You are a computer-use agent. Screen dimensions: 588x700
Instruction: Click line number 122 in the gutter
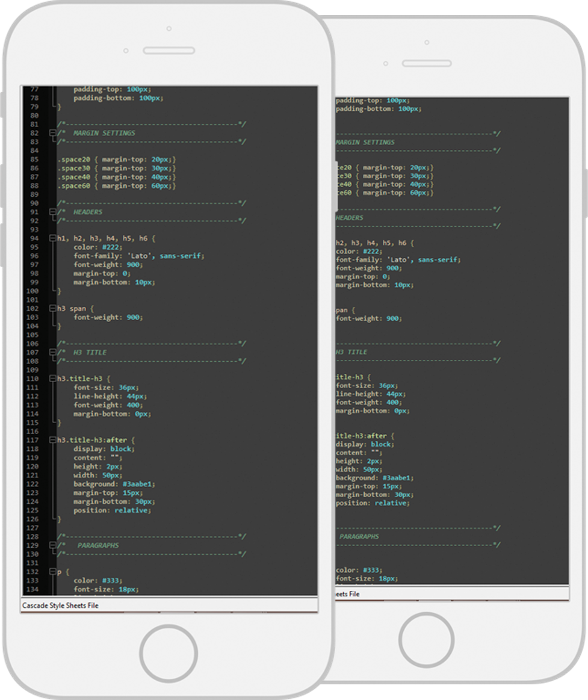pyautogui.click(x=32, y=484)
